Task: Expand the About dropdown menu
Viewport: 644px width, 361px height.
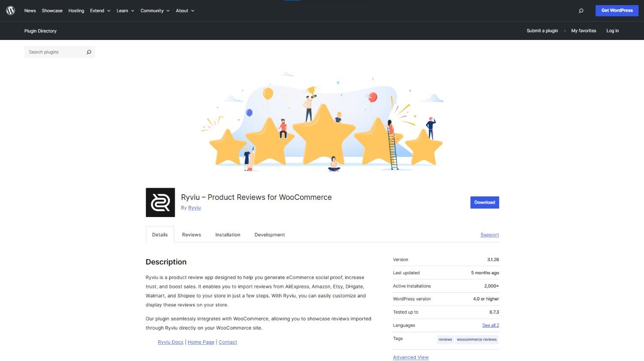Action: point(185,11)
